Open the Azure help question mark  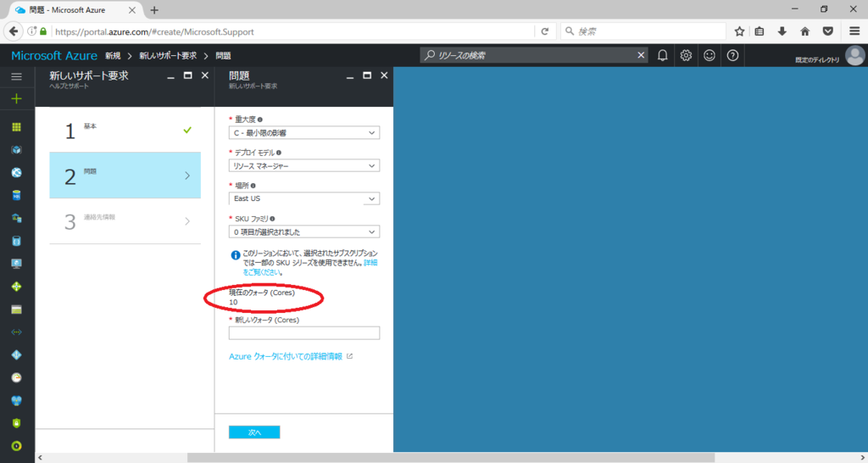point(732,55)
